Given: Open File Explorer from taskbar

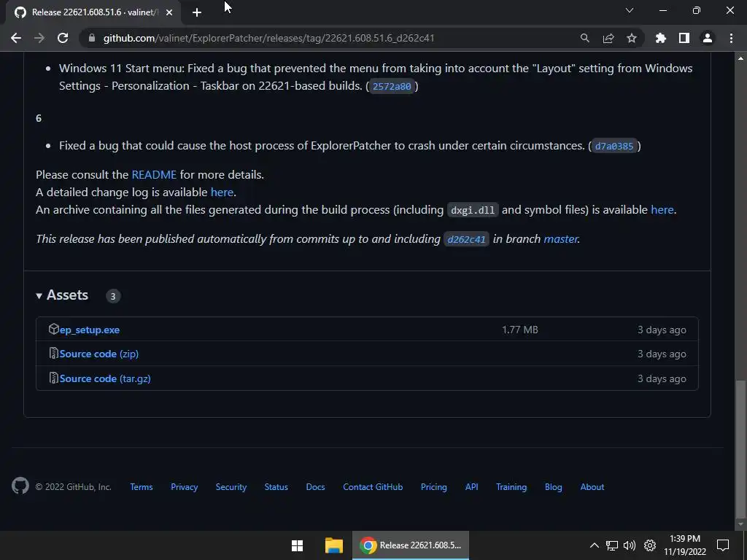Looking at the screenshot, I should click(334, 545).
